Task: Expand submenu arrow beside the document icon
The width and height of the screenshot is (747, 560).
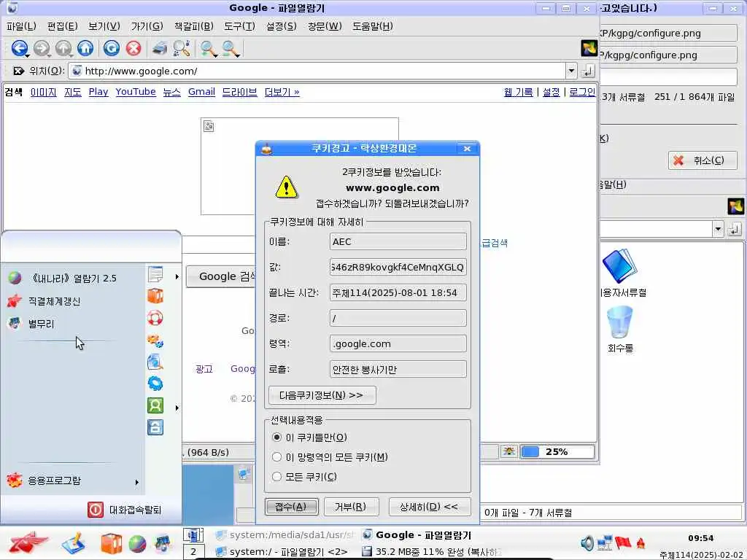Action: pos(177,276)
